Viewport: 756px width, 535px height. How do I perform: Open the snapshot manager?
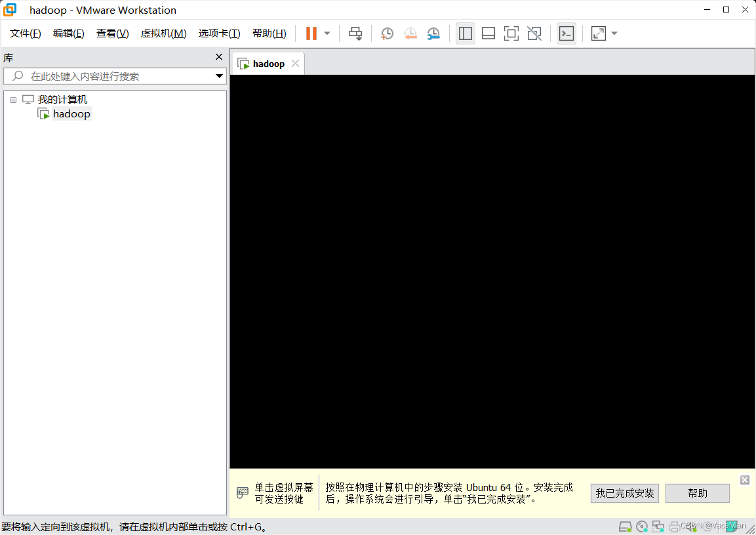point(433,33)
